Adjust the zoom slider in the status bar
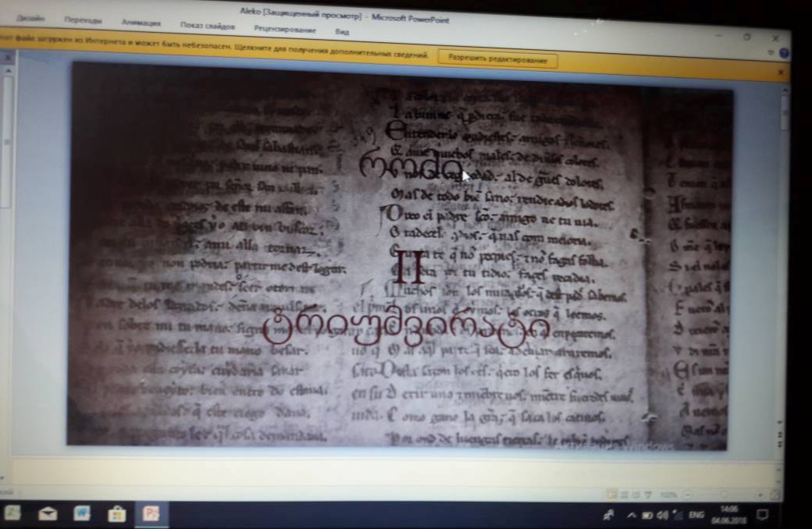The image size is (812, 529). click(x=725, y=495)
